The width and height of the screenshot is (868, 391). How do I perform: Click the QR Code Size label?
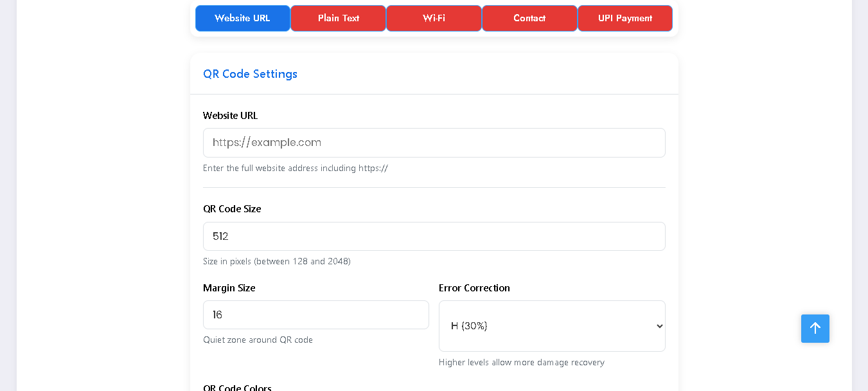coord(232,209)
